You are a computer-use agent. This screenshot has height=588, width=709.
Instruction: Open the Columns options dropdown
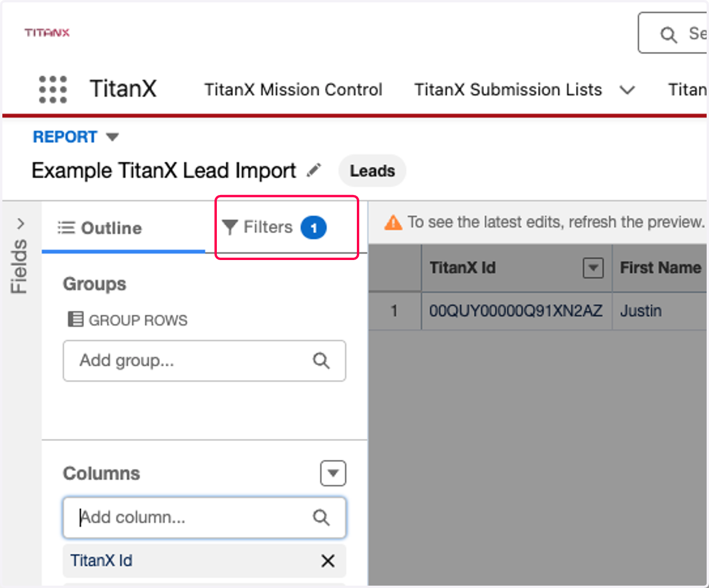click(x=333, y=473)
